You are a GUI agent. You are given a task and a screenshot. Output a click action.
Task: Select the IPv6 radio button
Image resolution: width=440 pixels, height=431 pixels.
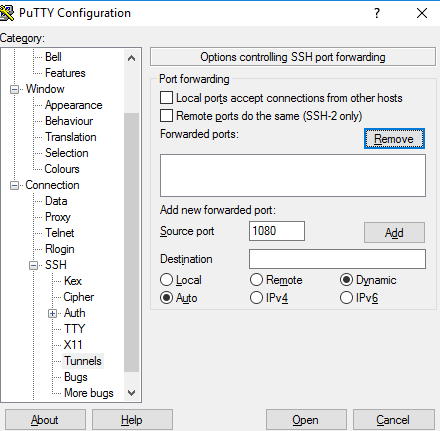(346, 298)
